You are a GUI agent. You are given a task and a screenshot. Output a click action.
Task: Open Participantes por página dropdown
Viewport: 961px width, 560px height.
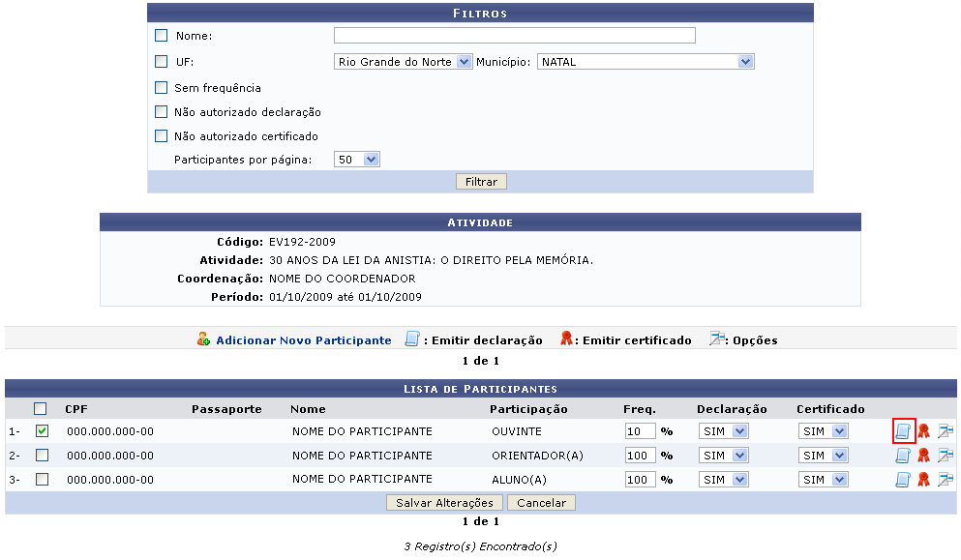coord(357,160)
